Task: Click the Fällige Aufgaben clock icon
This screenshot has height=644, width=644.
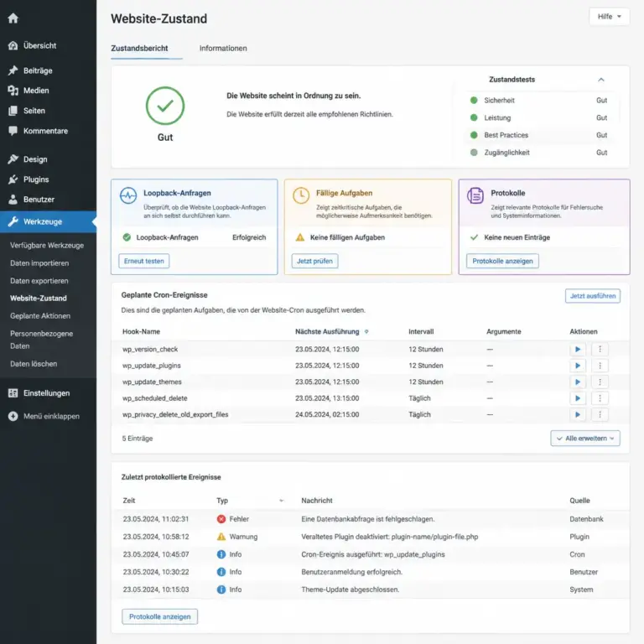Action: 301,195
